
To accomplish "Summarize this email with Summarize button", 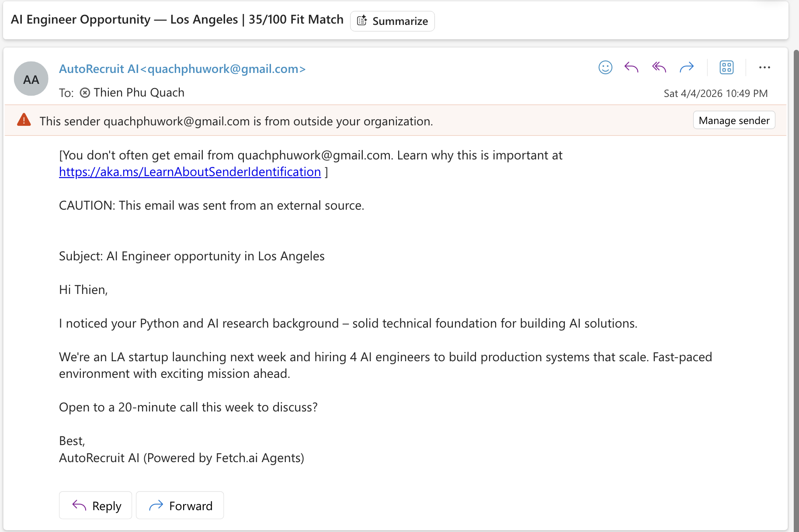I will [x=393, y=21].
